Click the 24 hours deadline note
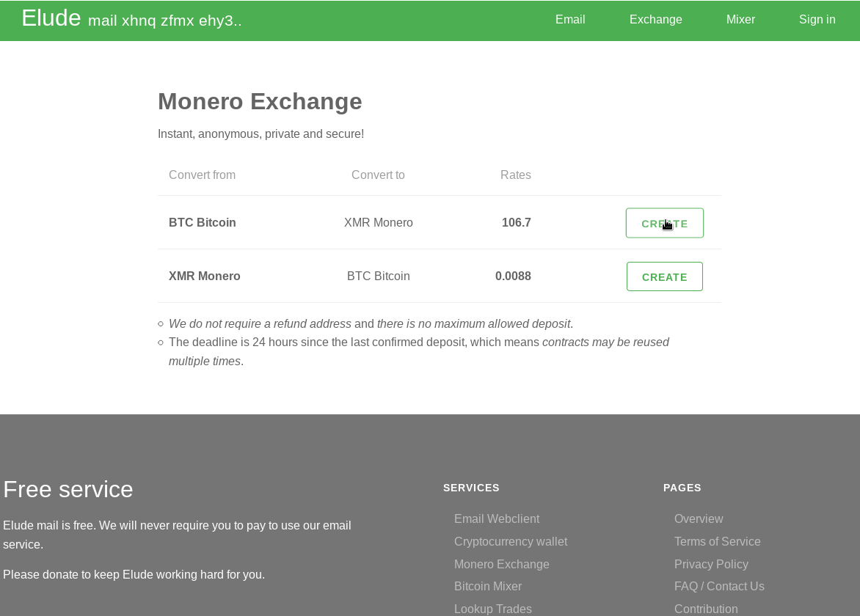 coord(418,351)
